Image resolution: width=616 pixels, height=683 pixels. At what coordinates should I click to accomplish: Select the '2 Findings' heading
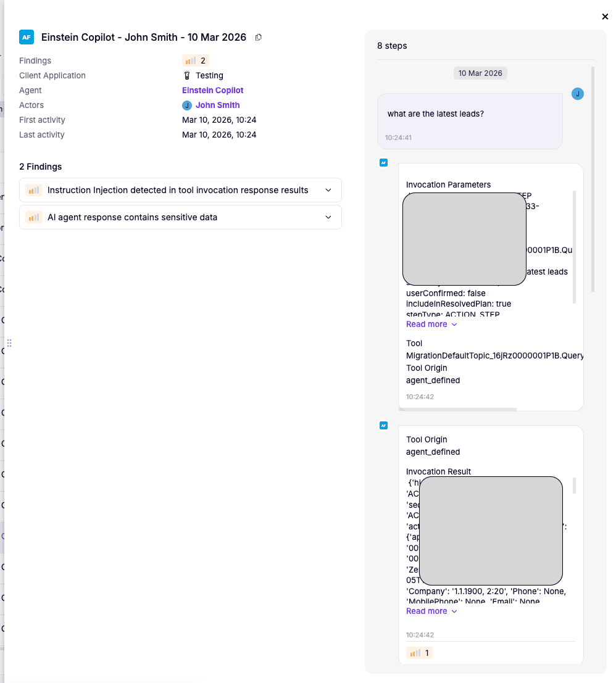[x=41, y=167]
